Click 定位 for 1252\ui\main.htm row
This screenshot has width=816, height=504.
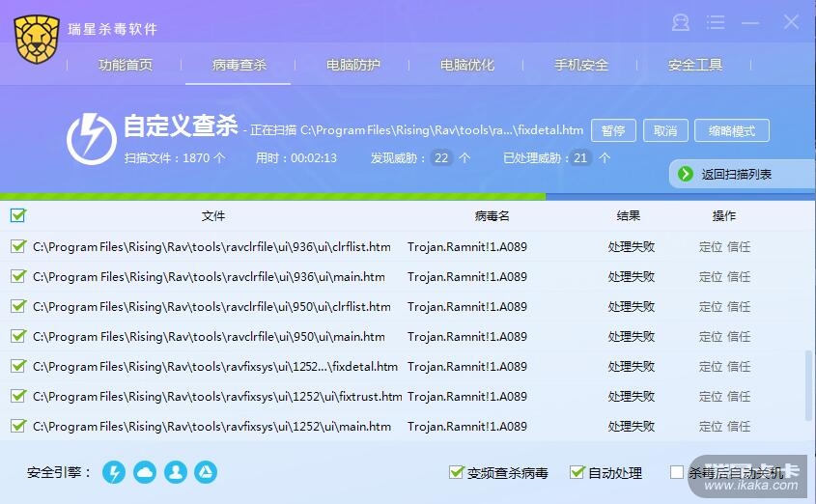711,427
